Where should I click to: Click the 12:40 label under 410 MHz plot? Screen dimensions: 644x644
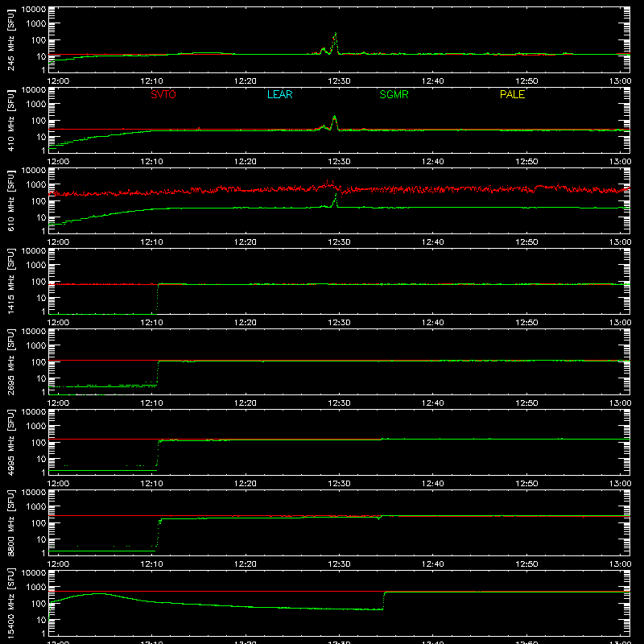[433, 162]
